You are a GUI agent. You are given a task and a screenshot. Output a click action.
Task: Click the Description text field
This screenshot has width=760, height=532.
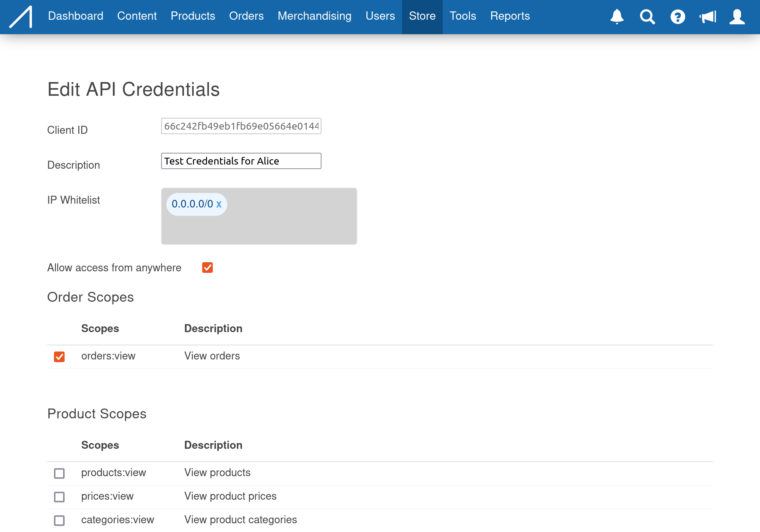pyautogui.click(x=241, y=161)
